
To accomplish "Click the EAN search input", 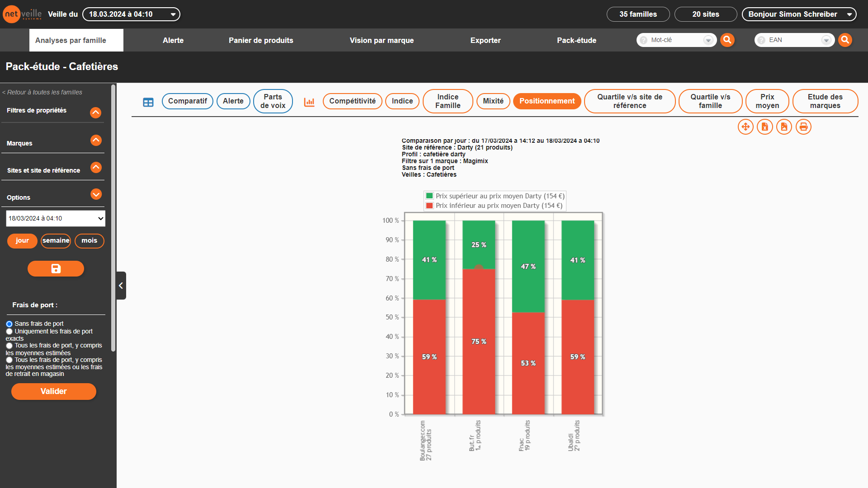I will (794, 40).
